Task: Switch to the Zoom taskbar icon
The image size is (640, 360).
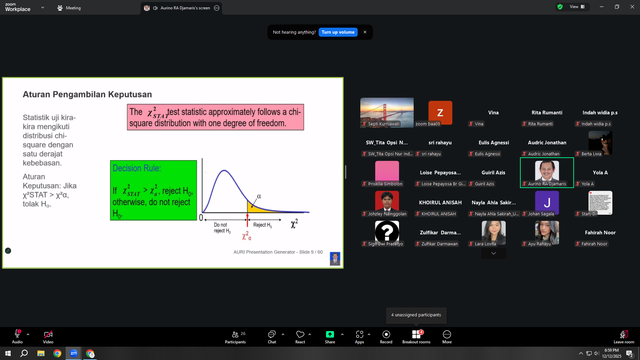Action: [x=73, y=353]
